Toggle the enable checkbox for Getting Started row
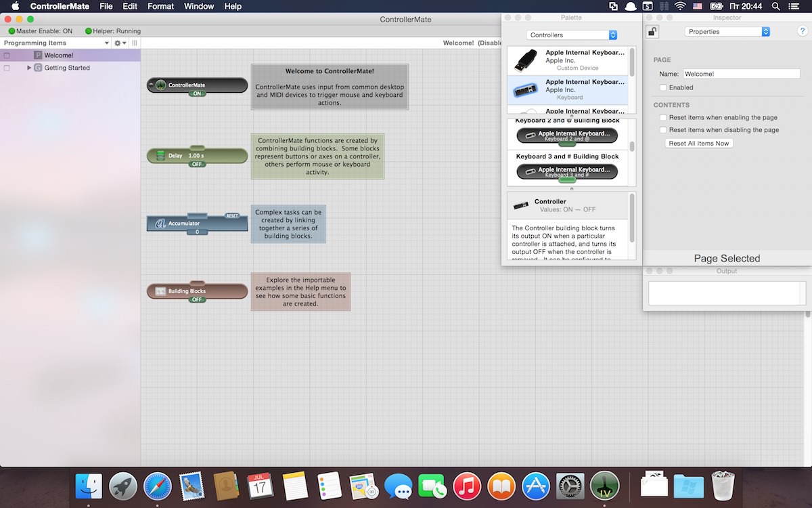 [7, 68]
